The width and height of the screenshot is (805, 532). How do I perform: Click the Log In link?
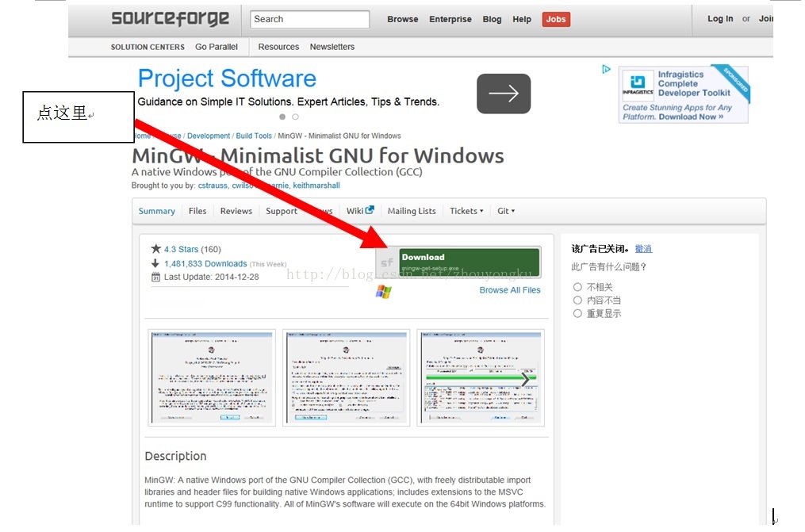click(x=720, y=18)
